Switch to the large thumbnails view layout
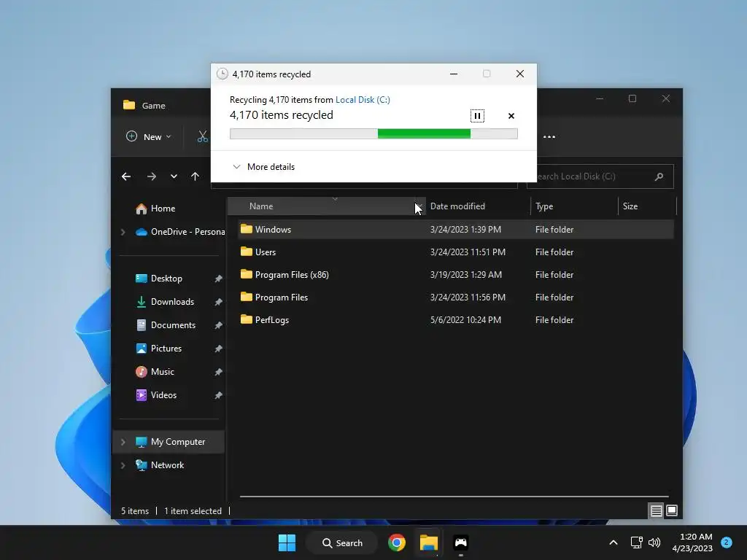 click(x=672, y=511)
